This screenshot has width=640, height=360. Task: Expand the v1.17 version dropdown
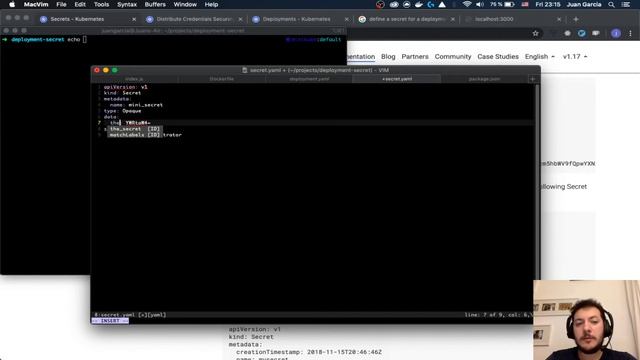[575, 56]
